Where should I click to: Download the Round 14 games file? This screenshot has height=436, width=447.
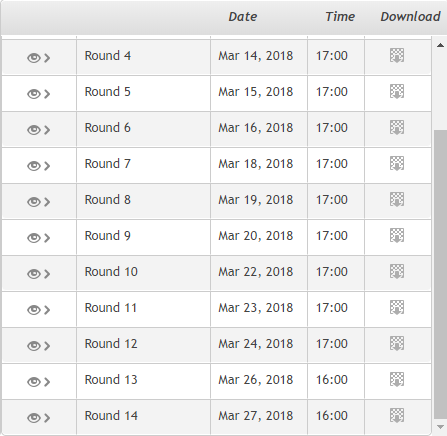[397, 415]
